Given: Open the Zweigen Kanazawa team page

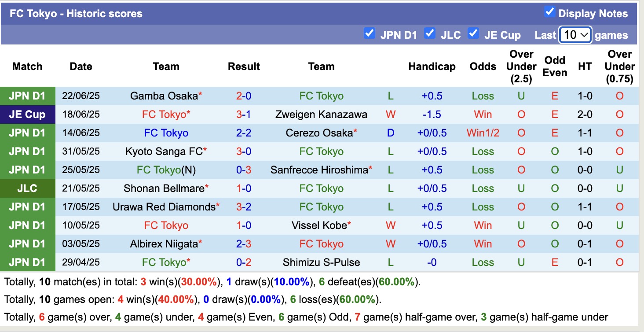Looking at the screenshot, I should [x=322, y=114].
